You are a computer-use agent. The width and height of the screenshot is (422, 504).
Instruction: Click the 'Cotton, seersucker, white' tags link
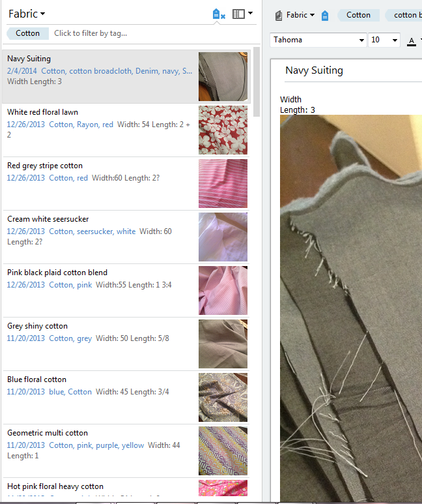pyautogui.click(x=92, y=231)
